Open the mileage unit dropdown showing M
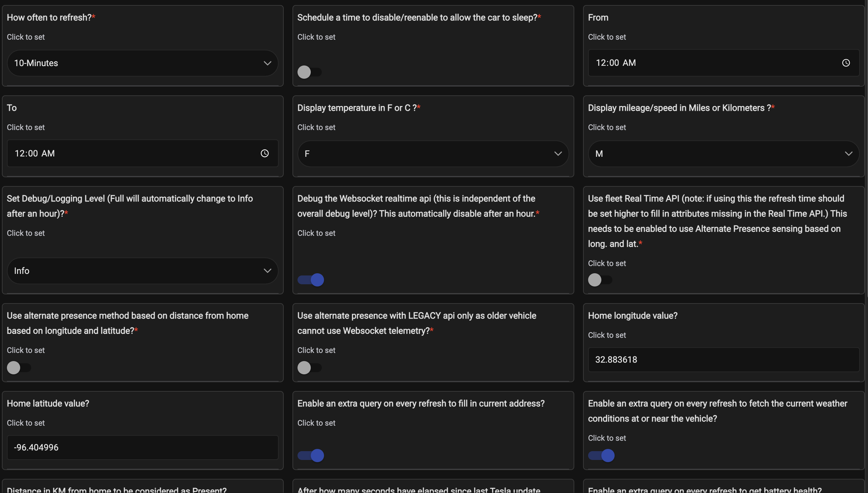 (723, 154)
